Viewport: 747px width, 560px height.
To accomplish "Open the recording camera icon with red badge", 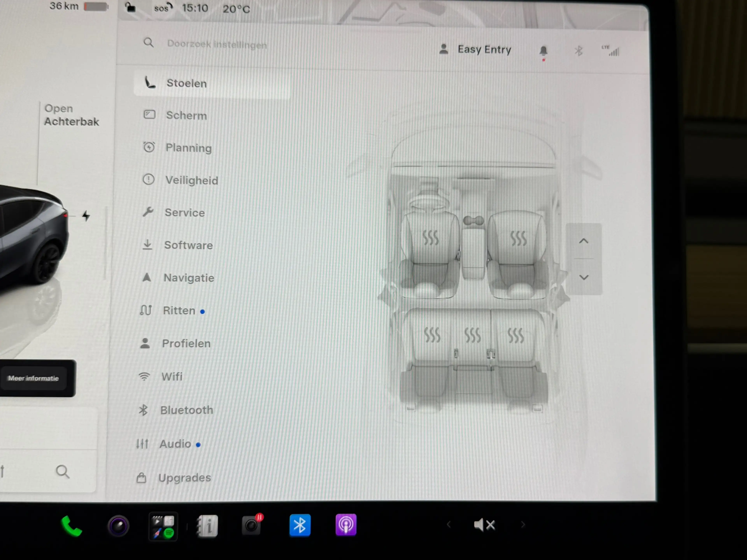I will pyautogui.click(x=253, y=525).
